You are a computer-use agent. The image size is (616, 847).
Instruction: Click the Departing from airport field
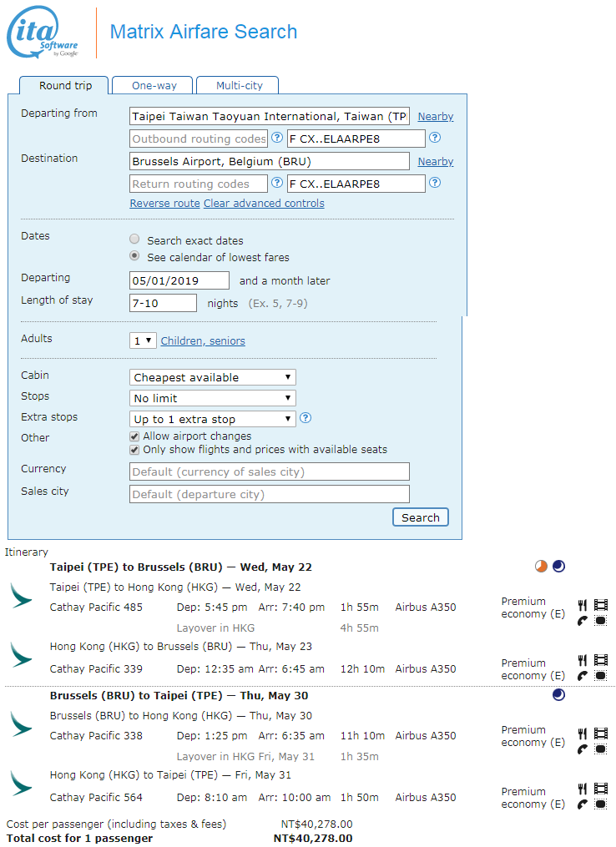[269, 116]
